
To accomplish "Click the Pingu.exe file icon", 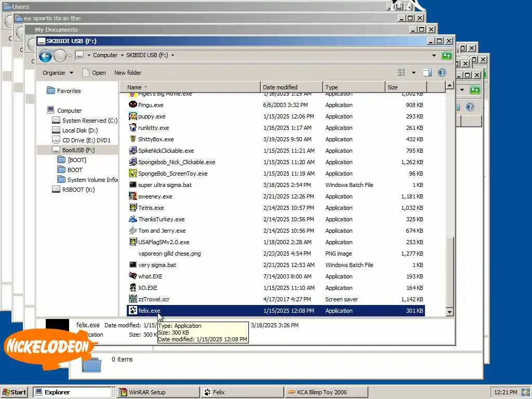I will pos(132,104).
